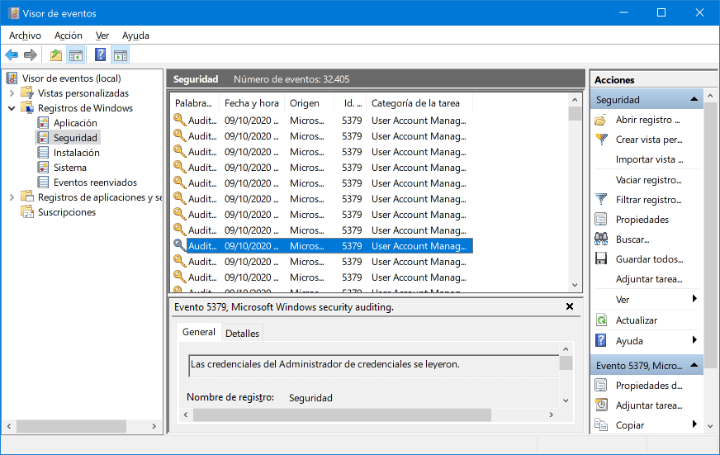
Task: Collapse the Evento 5379 actions section
Action: coord(694,365)
